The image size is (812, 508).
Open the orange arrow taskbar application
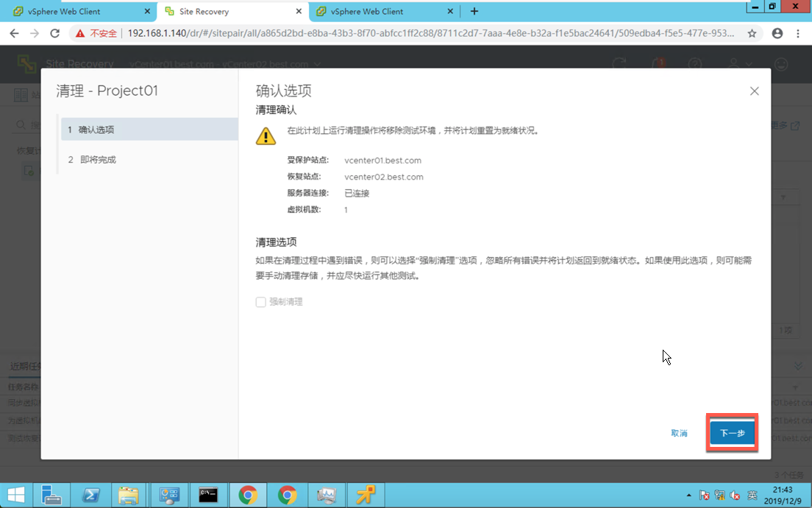click(366, 495)
